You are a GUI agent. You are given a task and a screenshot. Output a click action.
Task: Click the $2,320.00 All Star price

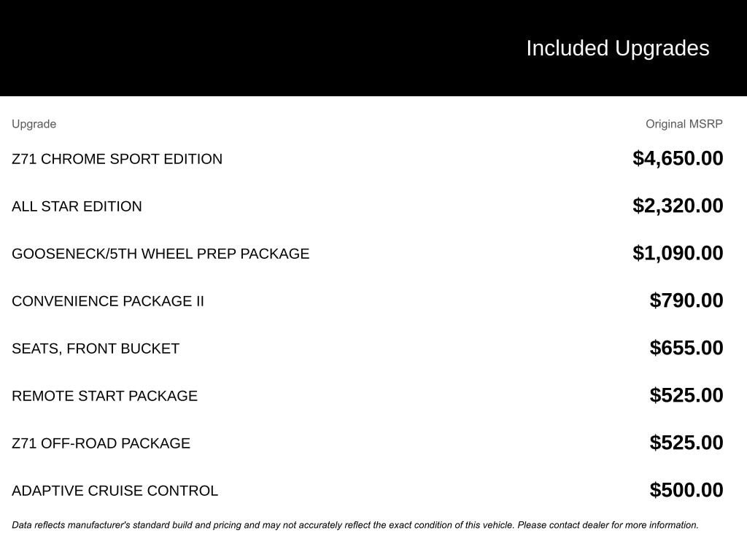[x=678, y=206]
